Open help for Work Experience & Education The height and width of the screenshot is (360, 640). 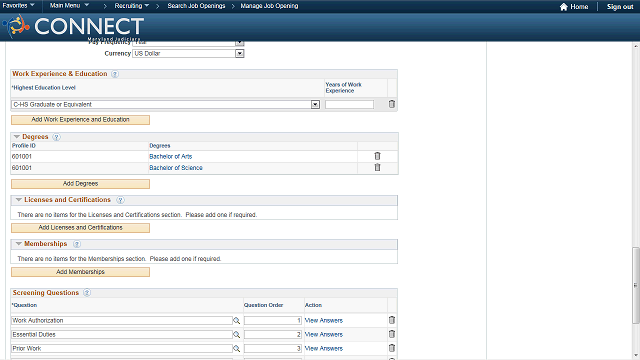pos(115,74)
